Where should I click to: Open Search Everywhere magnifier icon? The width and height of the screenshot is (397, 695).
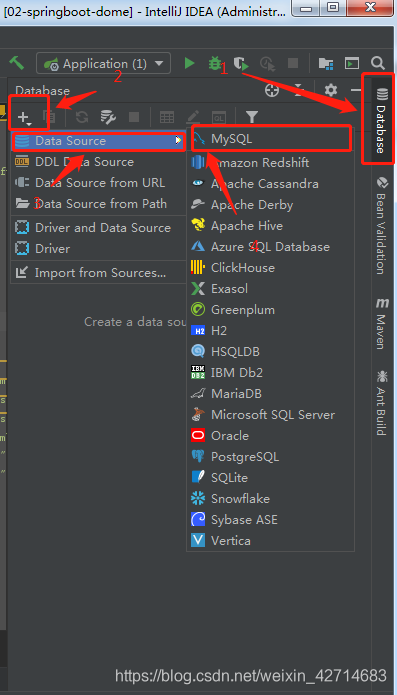378,63
